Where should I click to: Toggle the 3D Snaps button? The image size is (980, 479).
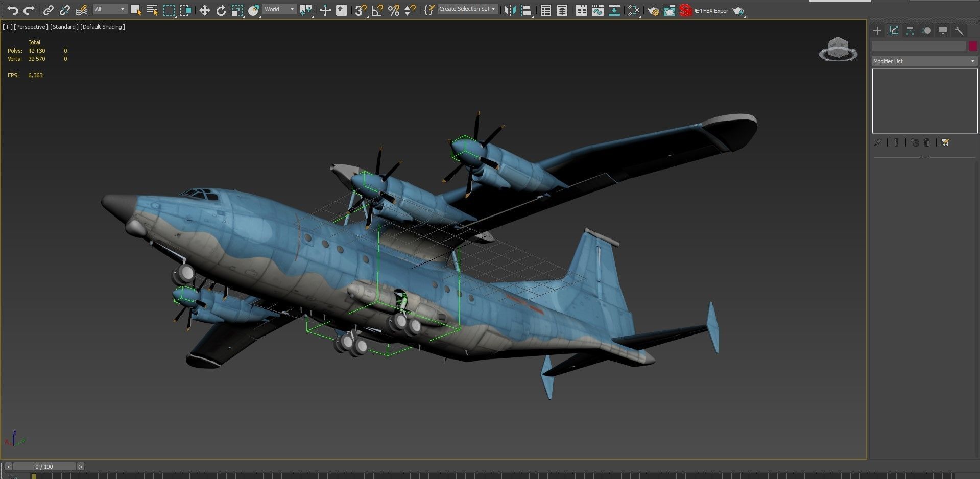pyautogui.click(x=361, y=10)
